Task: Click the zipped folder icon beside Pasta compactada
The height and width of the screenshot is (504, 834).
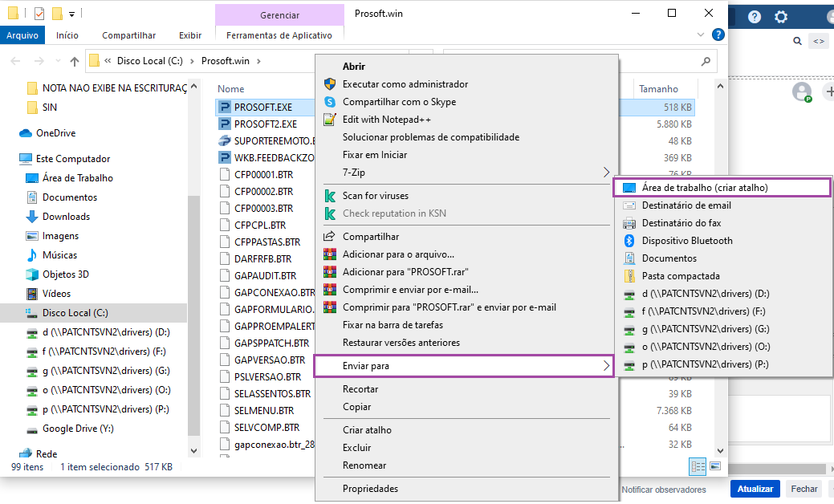Action: pos(629,276)
